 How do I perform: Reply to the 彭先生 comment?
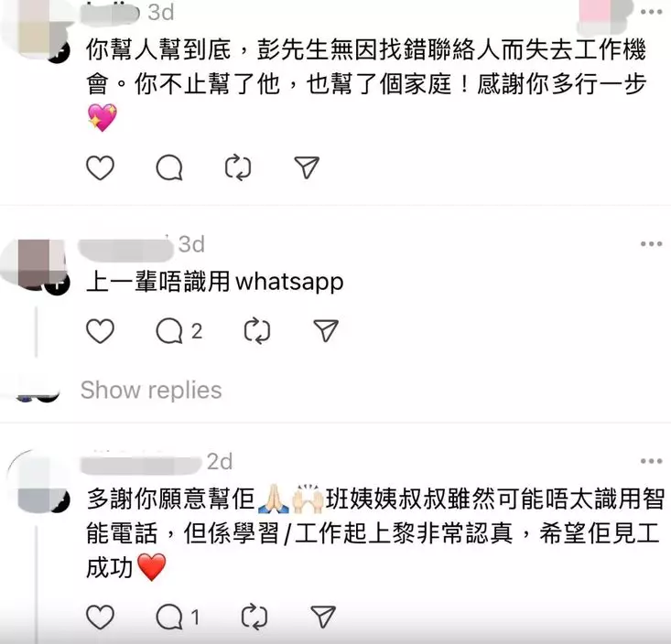tap(169, 167)
